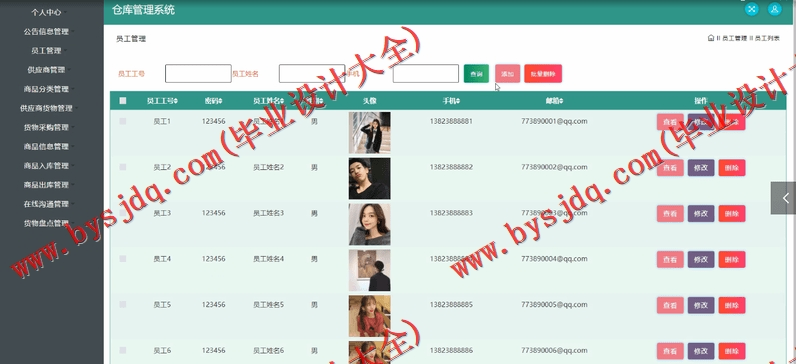Click 删除 button for 员工4

click(x=732, y=259)
